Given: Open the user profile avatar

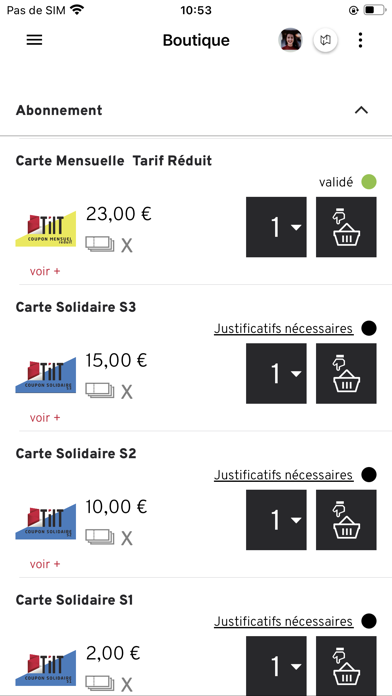Looking at the screenshot, I should pyautogui.click(x=290, y=40).
